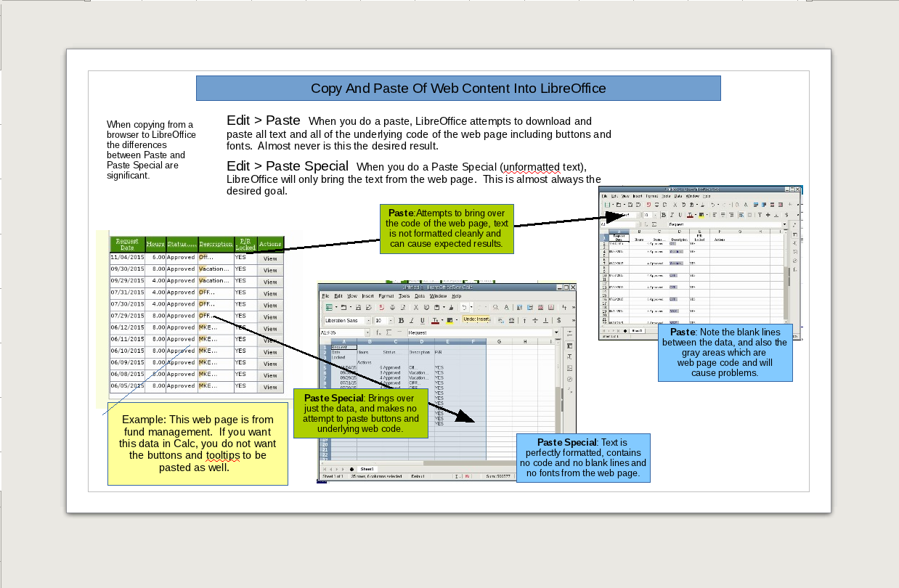Toggle Bold in center Calc window
The width and height of the screenshot is (899, 588).
click(402, 320)
